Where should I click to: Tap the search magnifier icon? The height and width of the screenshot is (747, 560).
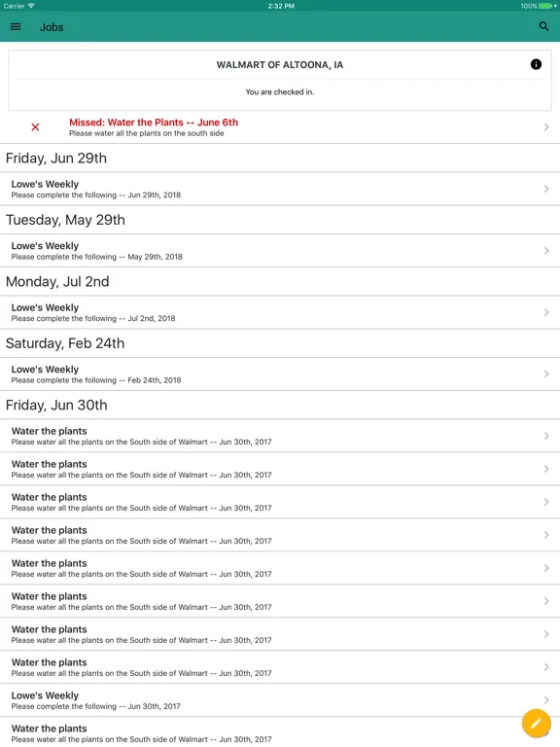click(543, 26)
